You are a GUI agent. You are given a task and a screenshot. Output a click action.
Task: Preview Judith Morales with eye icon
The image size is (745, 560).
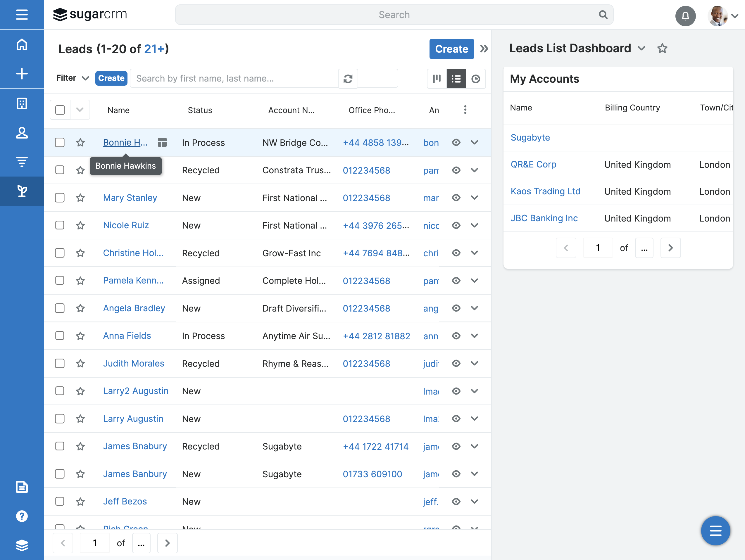click(456, 363)
